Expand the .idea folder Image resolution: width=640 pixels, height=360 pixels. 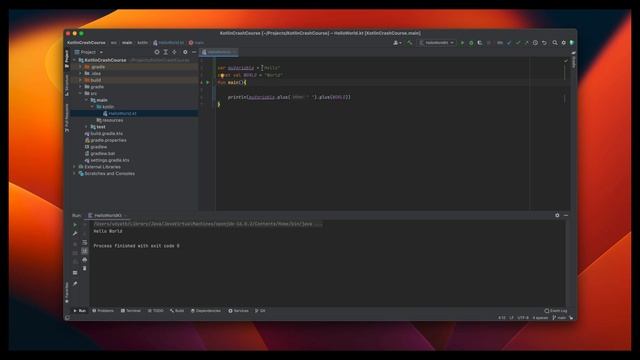(80, 73)
